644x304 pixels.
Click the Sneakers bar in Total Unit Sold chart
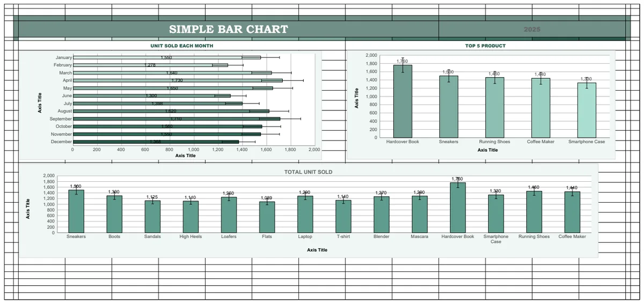(76, 211)
